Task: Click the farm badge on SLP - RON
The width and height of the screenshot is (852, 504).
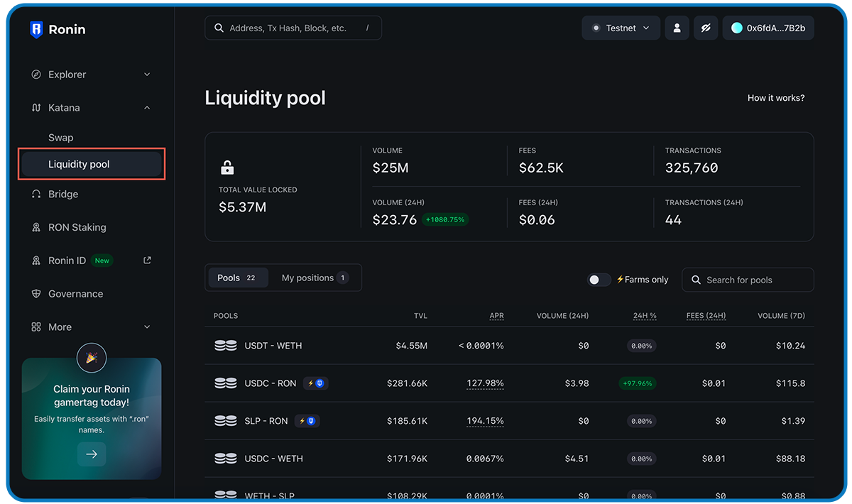Action: 307,421
